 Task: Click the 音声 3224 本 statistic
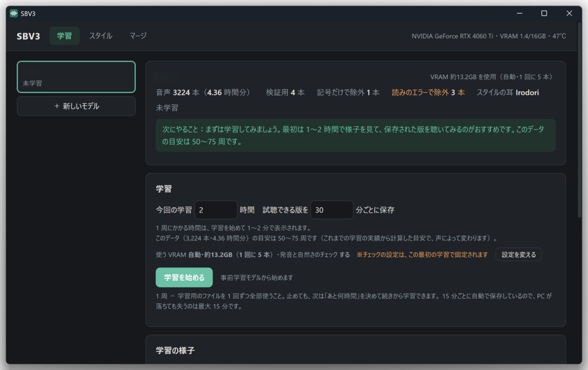(203, 92)
